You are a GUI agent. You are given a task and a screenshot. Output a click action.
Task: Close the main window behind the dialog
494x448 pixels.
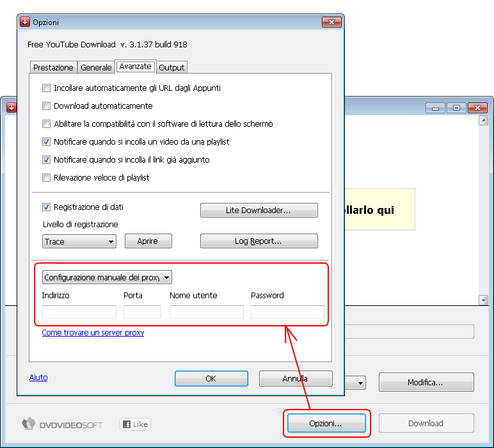click(x=477, y=108)
